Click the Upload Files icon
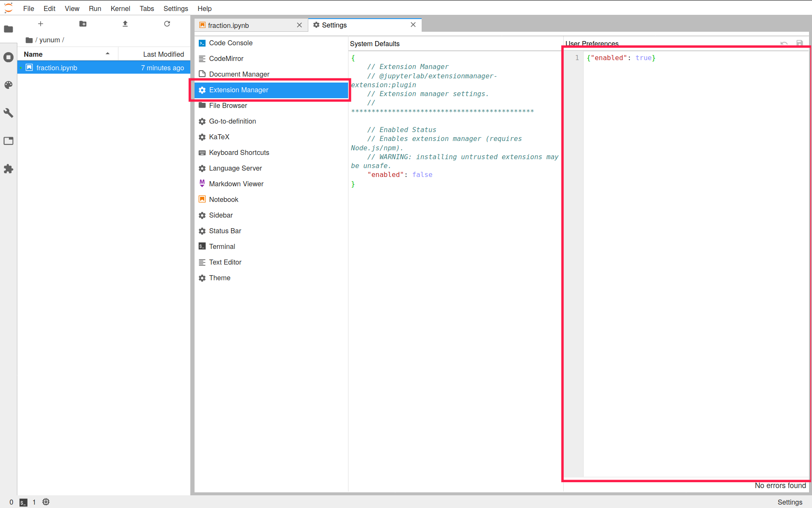Viewport: 812px width, 508px height. (x=125, y=24)
